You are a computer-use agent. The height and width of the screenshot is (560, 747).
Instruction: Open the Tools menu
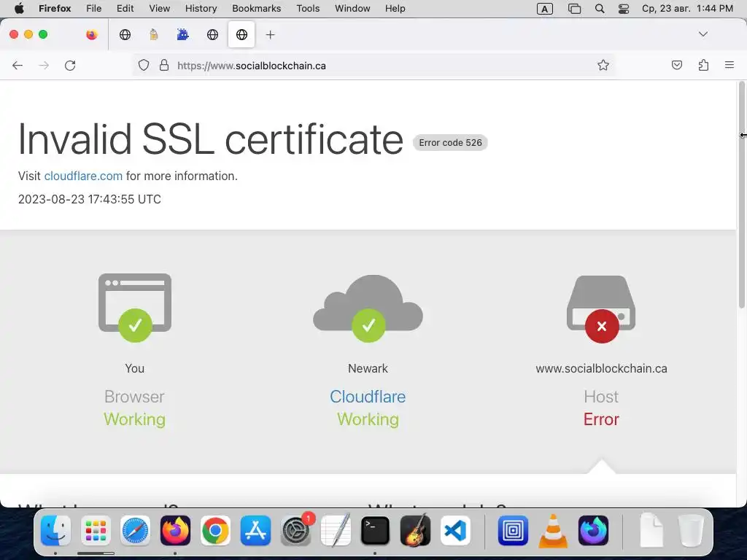click(x=308, y=9)
